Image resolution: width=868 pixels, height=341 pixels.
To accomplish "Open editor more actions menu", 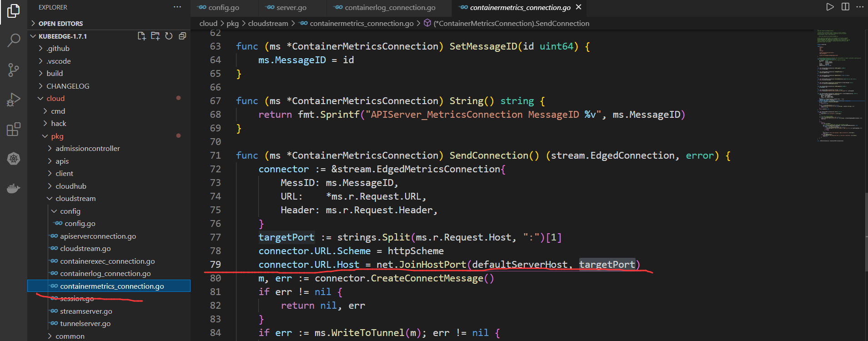I will tap(860, 7).
